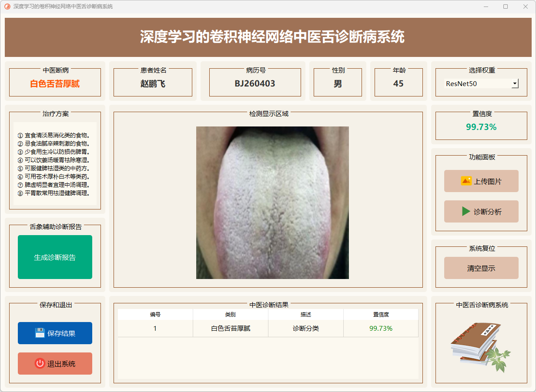Click the stacked books herb logo

(480, 346)
